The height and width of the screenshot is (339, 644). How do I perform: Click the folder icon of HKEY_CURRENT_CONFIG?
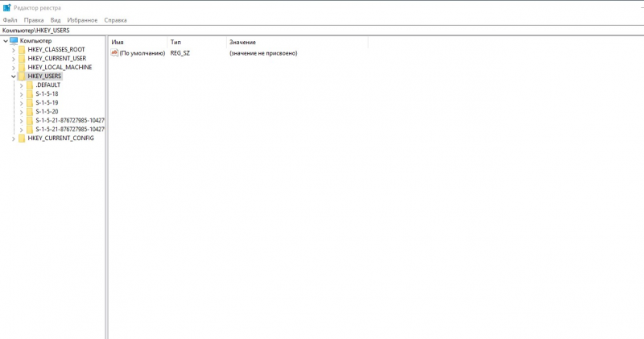pos(22,138)
